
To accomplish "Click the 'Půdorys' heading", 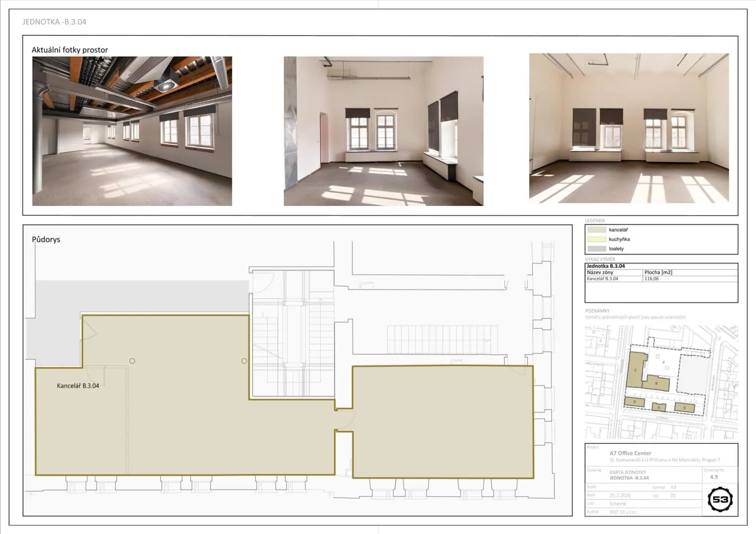I will tap(46, 239).
